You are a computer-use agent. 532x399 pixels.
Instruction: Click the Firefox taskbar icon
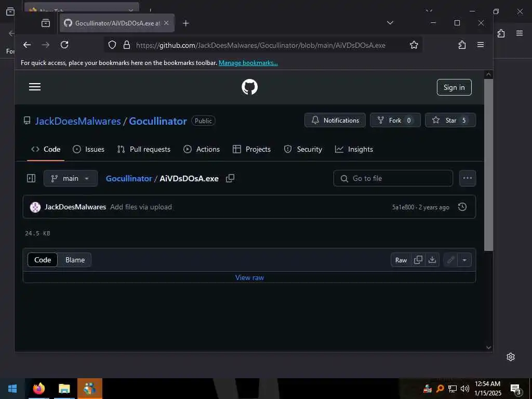(38, 389)
